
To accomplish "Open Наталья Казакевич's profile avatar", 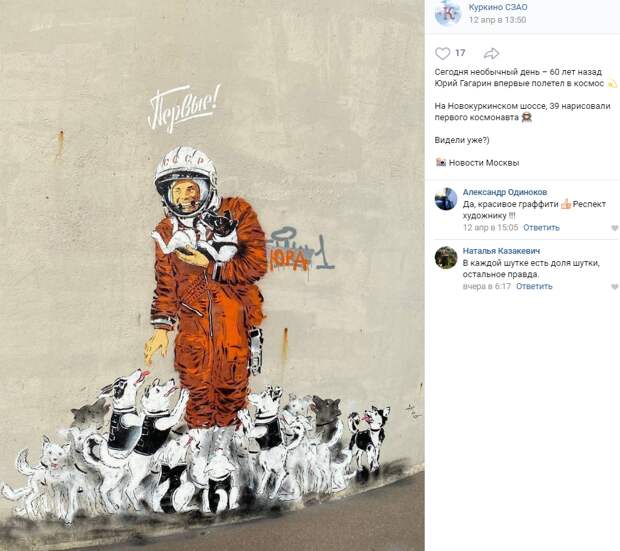I will coord(446,258).
